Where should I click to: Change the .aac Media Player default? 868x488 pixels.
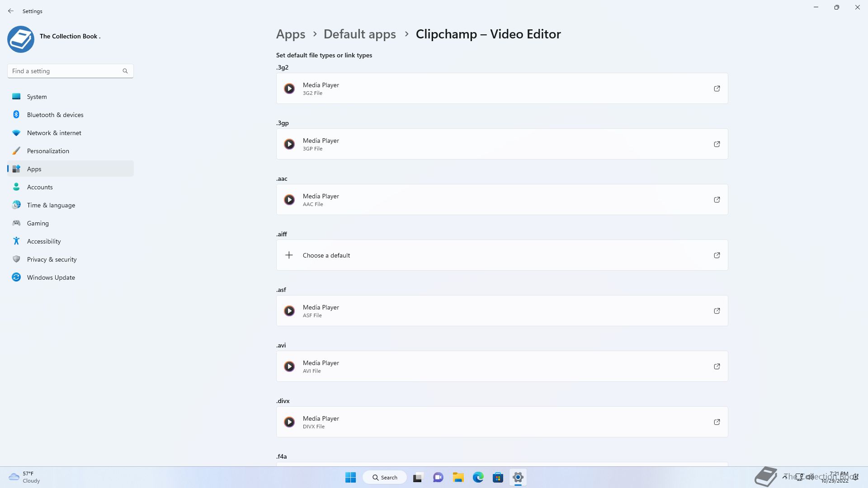pyautogui.click(x=502, y=200)
